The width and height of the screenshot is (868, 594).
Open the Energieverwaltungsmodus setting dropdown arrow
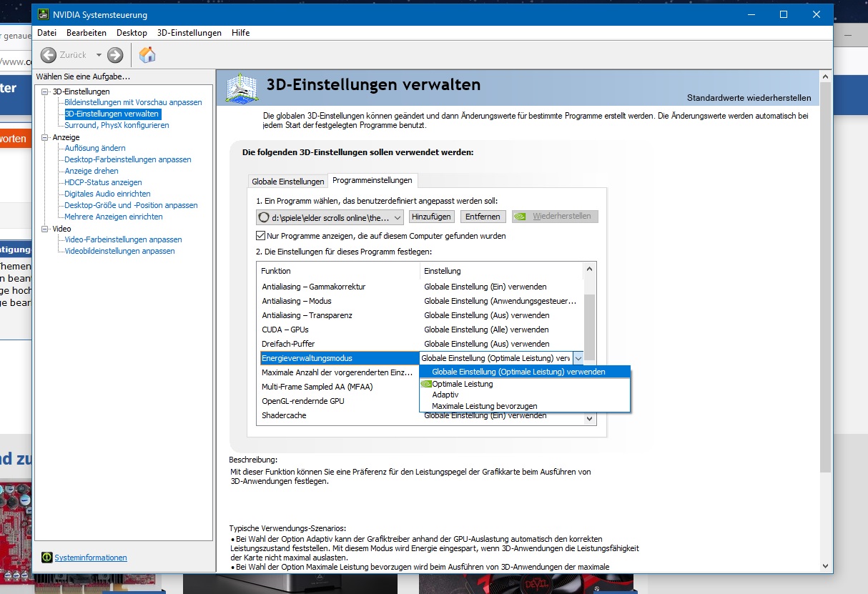coord(578,358)
